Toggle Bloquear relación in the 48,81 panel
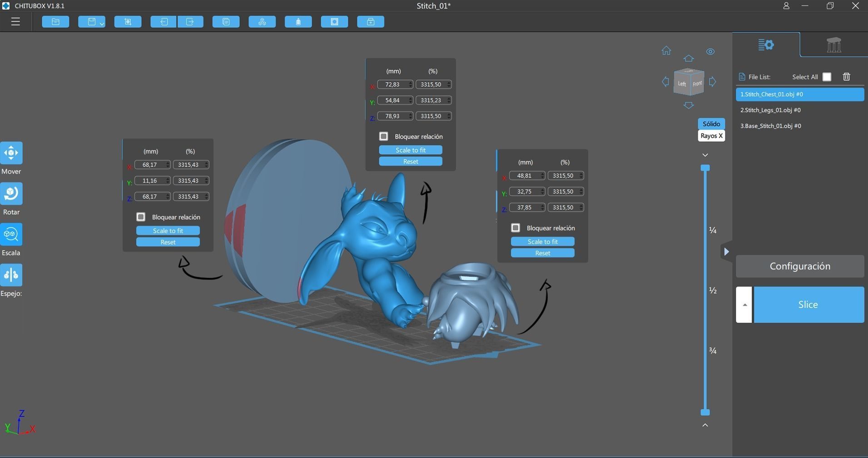Screen dimensions: 868x458 click(515, 228)
